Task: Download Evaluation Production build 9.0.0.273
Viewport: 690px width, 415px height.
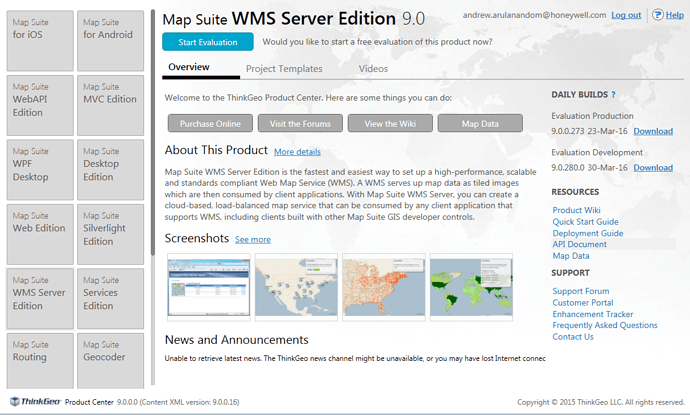Action: tap(653, 131)
